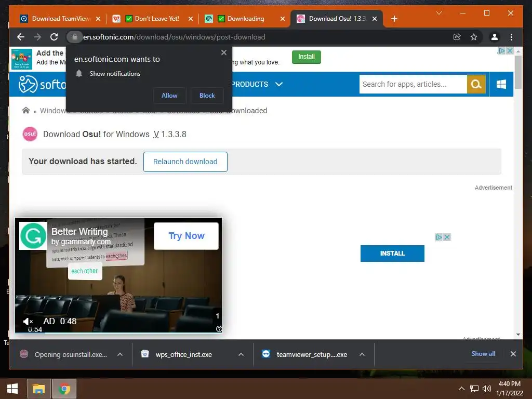
Task: Expand options for wps_office_inst.exe download
Action: pyautogui.click(x=241, y=354)
